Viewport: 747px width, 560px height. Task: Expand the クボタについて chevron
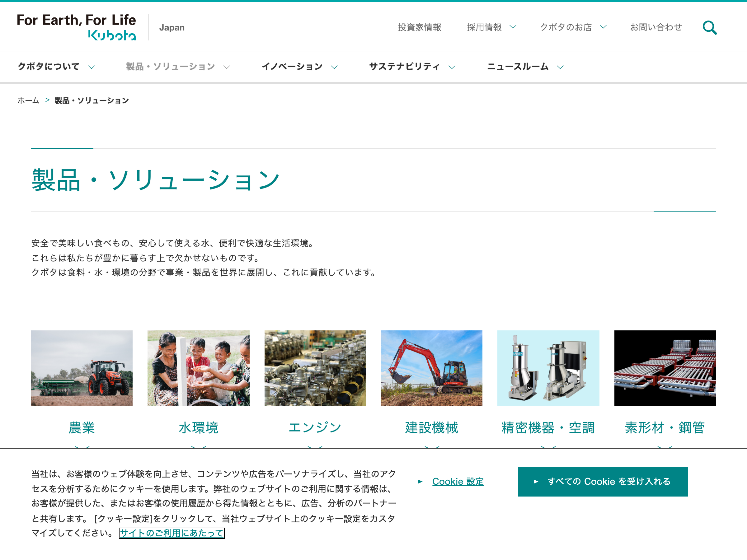click(91, 67)
